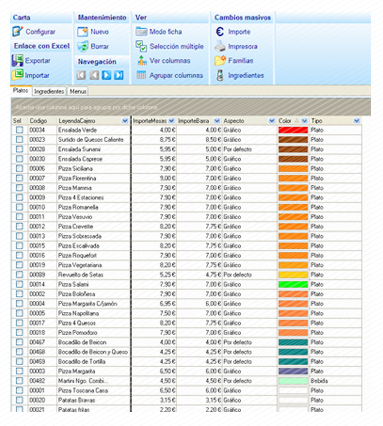Click the Ingredientes label under Cambios masivos

[246, 75]
